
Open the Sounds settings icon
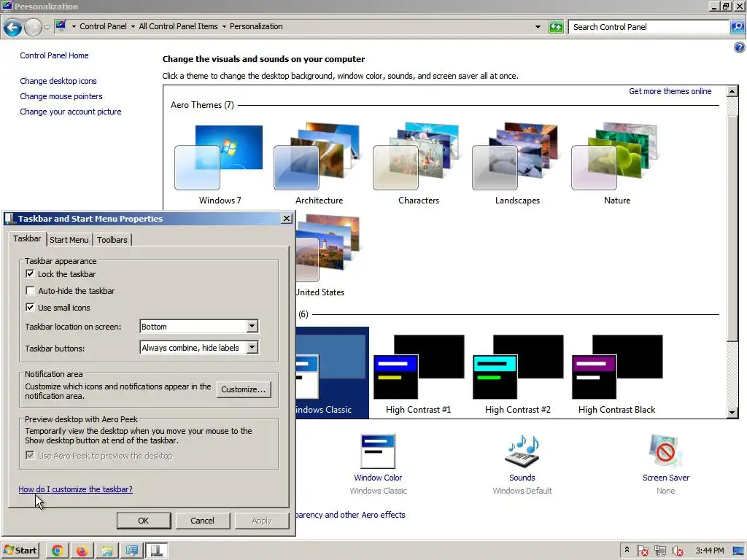(x=522, y=451)
